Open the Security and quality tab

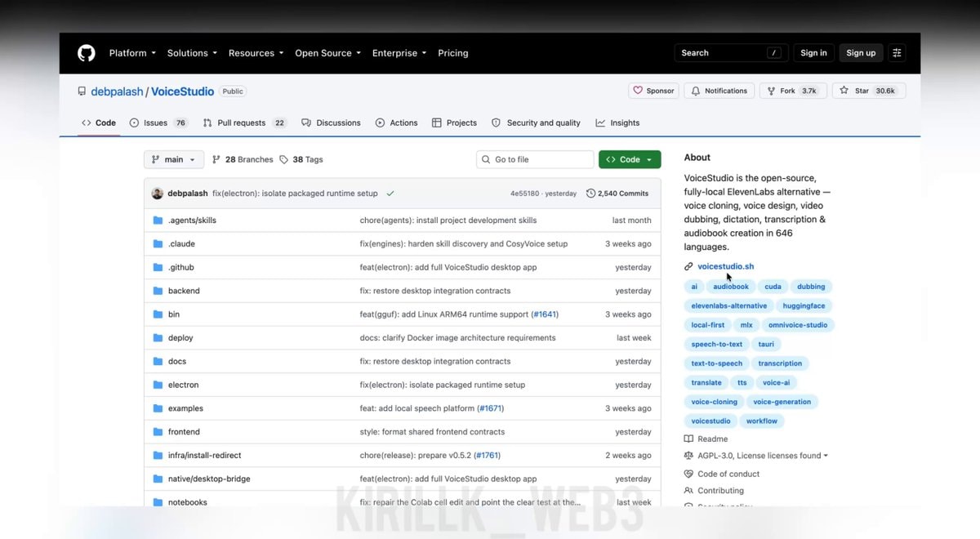536,122
